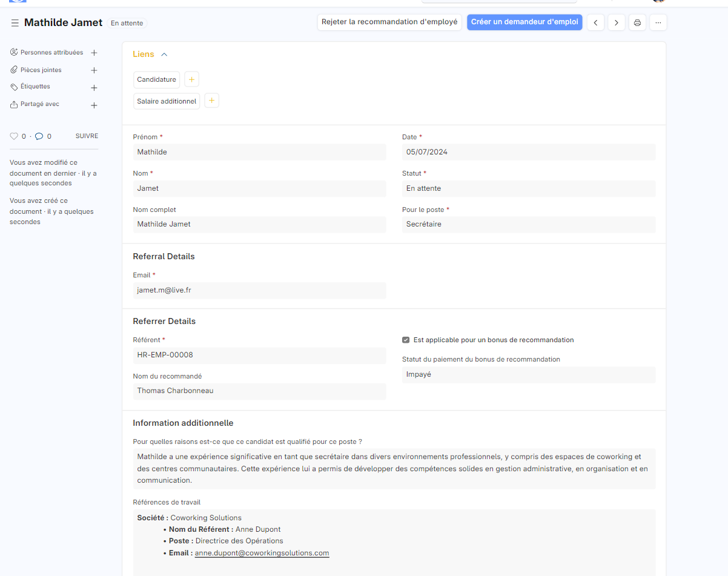Open the Pour le poste dropdown

[x=528, y=225]
